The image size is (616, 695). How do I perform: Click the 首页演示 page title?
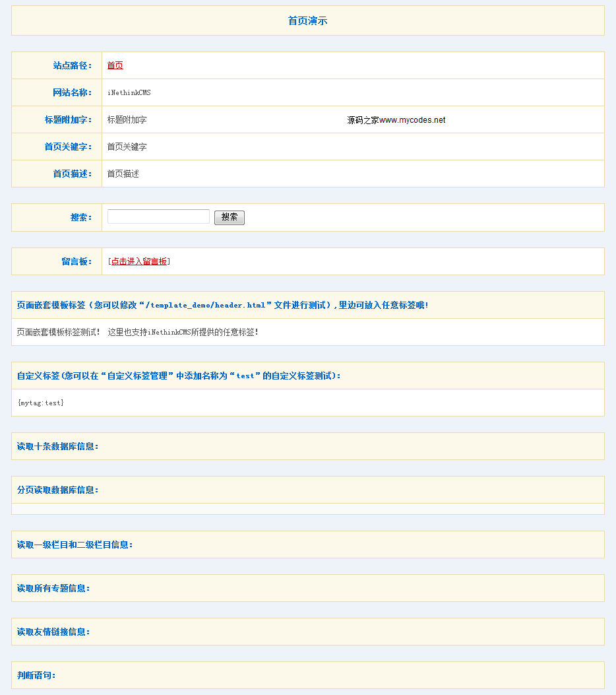308,21
